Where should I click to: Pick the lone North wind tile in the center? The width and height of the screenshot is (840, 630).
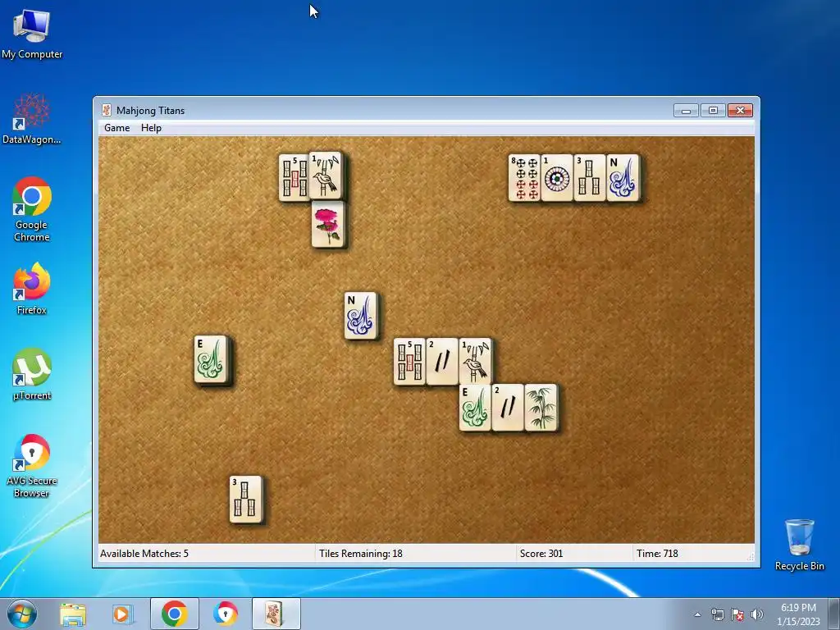pos(361,316)
